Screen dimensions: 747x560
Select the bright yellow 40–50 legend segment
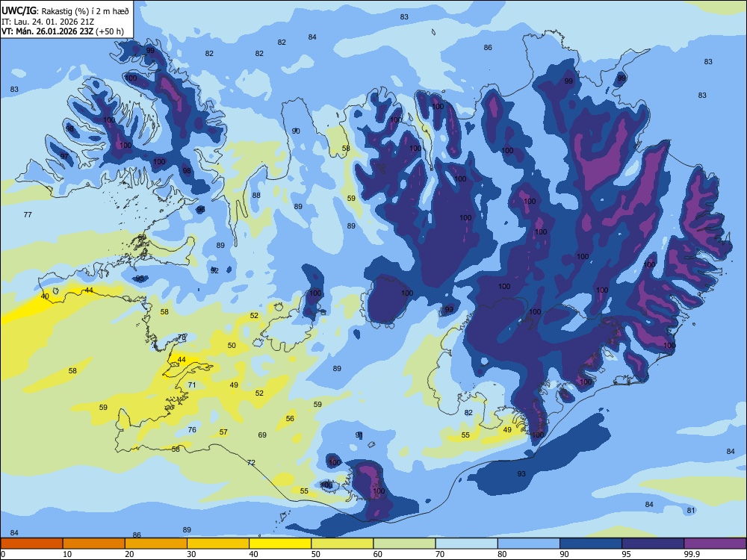click(280, 544)
